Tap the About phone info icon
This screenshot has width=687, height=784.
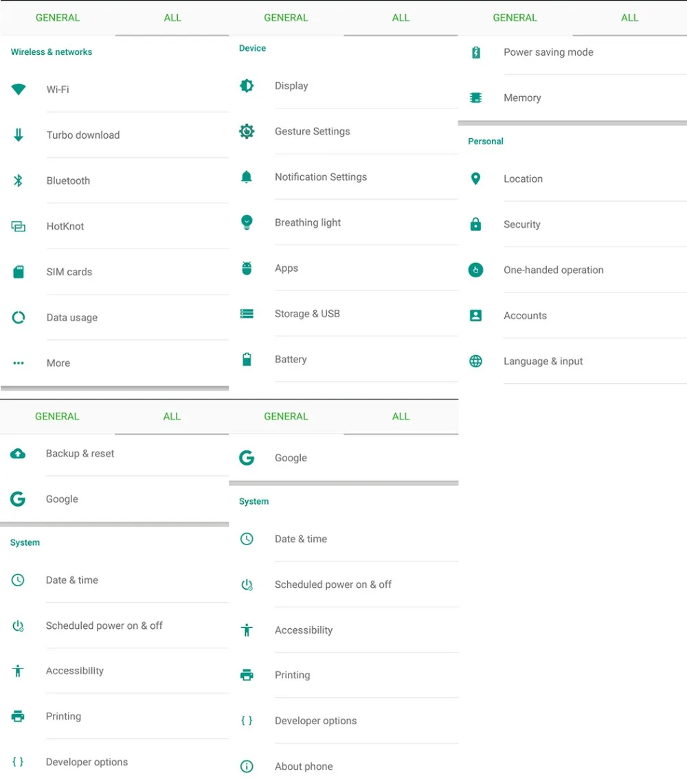pyautogui.click(x=247, y=766)
